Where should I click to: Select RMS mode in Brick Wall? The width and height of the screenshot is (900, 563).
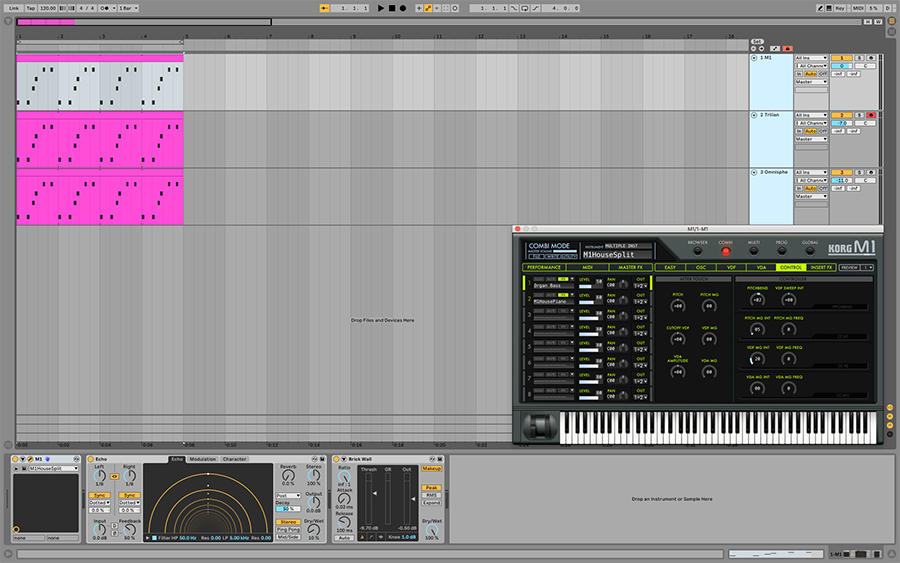[x=432, y=495]
